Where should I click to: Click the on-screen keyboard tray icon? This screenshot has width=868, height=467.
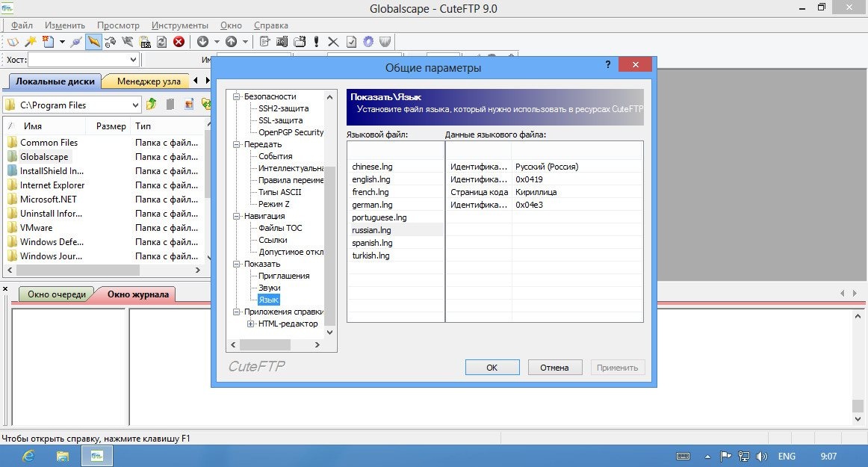pyautogui.click(x=683, y=457)
